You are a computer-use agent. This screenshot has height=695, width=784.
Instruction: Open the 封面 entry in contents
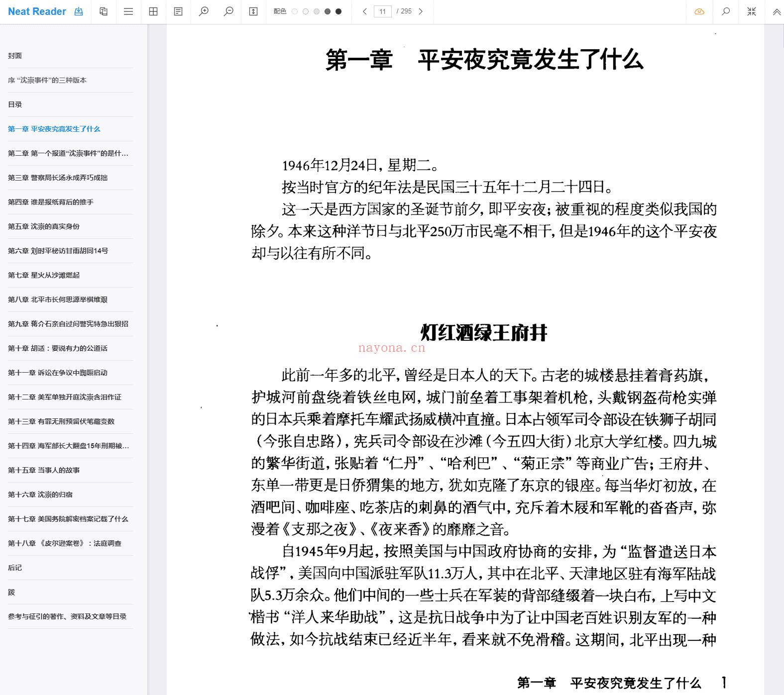[x=71, y=56]
